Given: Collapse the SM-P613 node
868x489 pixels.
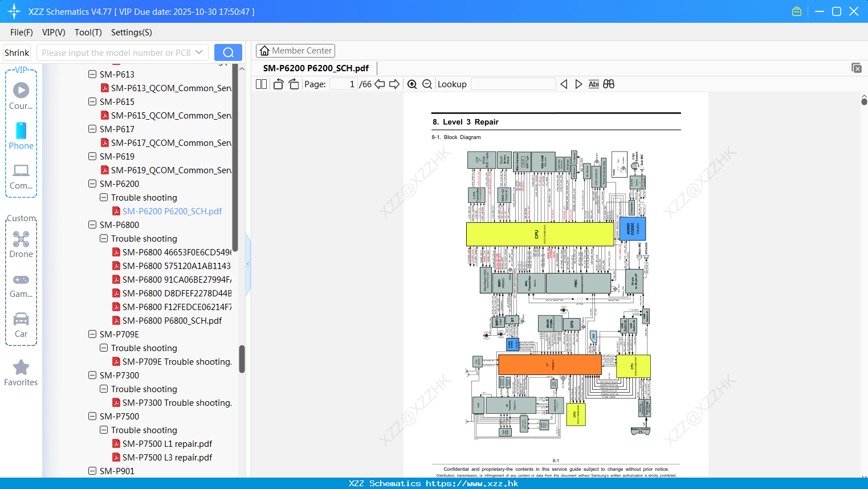Looking at the screenshot, I should point(92,74).
